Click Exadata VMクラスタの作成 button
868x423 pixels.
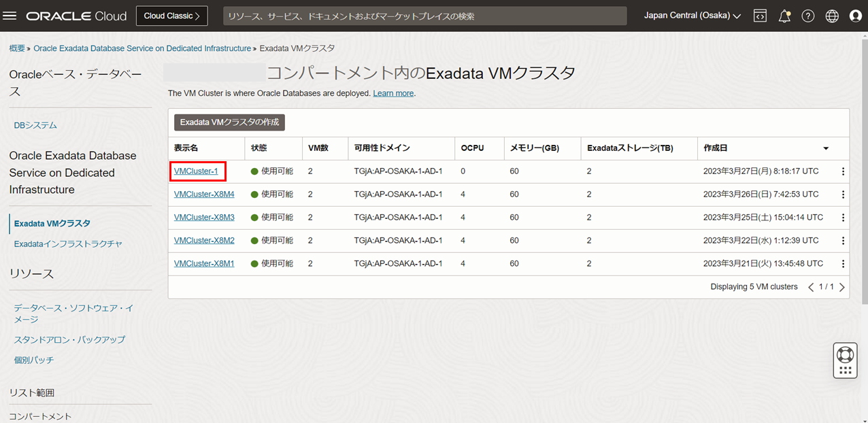tap(229, 122)
